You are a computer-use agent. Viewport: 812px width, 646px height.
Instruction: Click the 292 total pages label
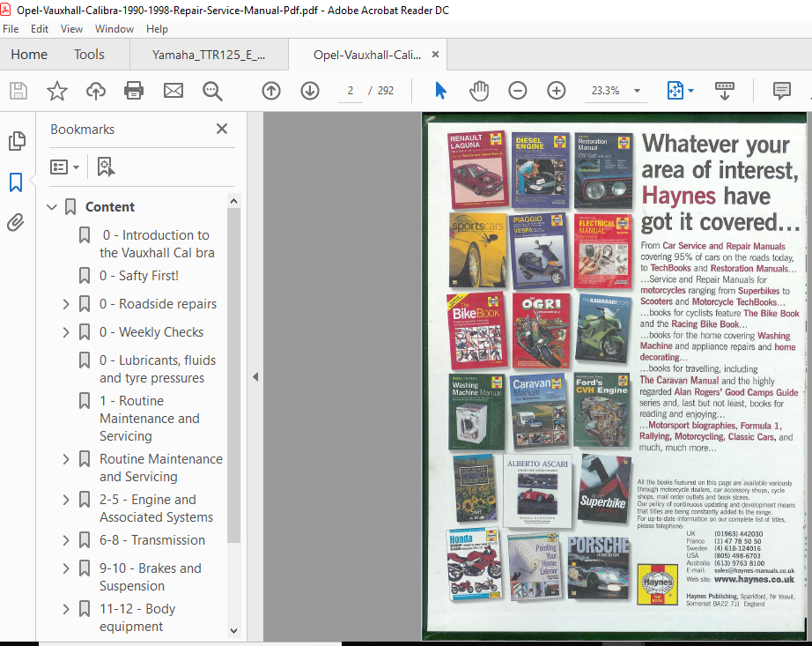point(385,91)
